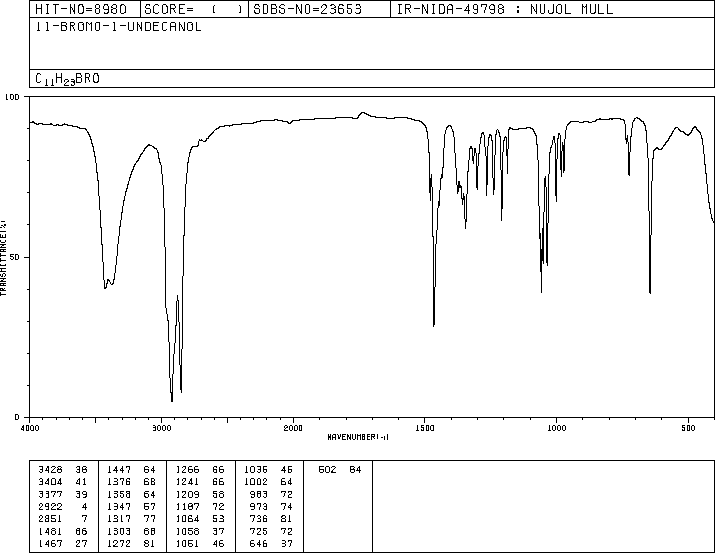Image resolution: width=715 pixels, height=553 pixels.
Task: Click the 1051 peak table entry
Action: tap(200, 543)
